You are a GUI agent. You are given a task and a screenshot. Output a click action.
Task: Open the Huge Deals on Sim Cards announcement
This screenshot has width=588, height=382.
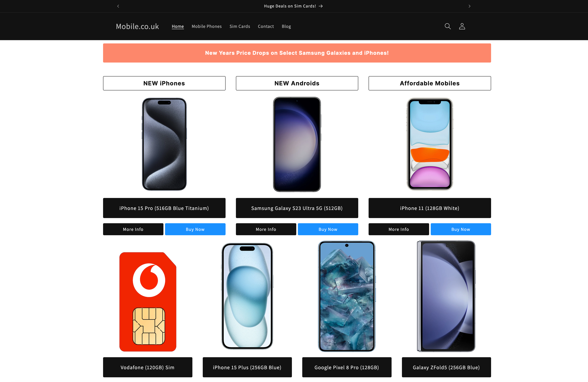293,6
